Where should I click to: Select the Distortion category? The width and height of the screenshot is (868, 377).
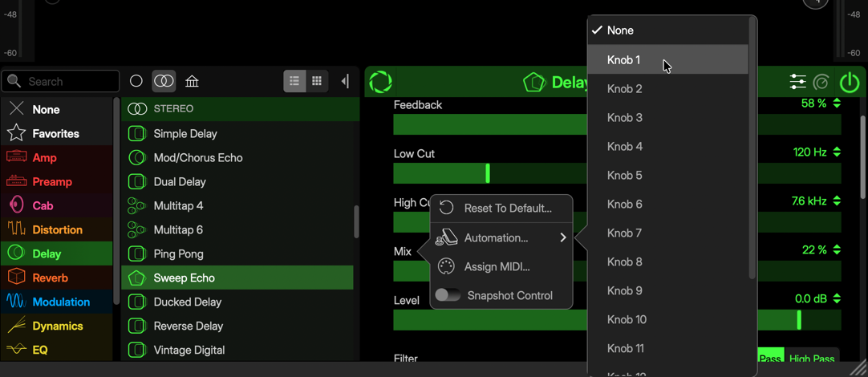click(56, 229)
